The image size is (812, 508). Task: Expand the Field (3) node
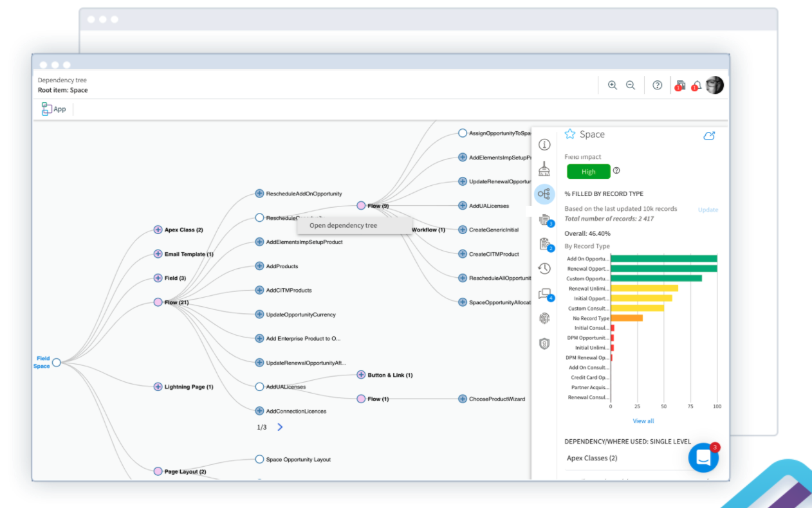(158, 278)
